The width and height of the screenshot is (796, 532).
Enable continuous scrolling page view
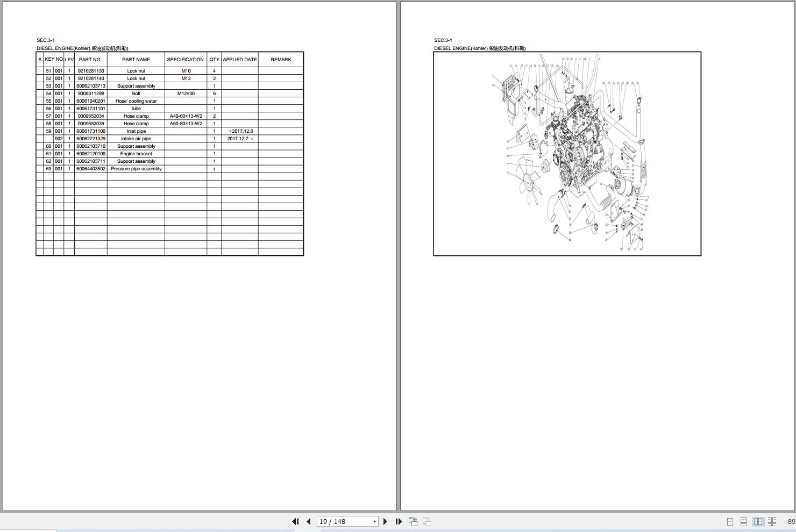click(x=743, y=521)
